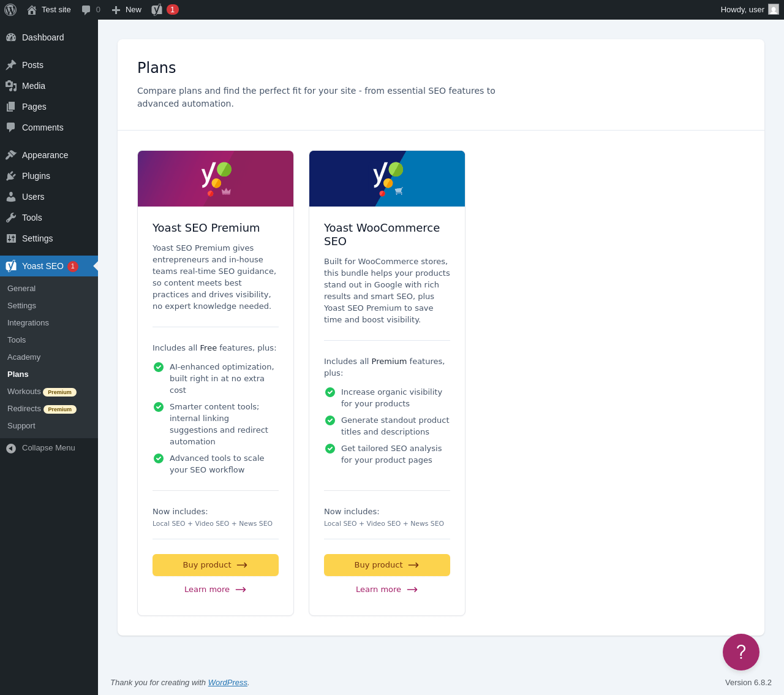The width and height of the screenshot is (784, 695).
Task: Click the Users person icon
Action: 11,197
